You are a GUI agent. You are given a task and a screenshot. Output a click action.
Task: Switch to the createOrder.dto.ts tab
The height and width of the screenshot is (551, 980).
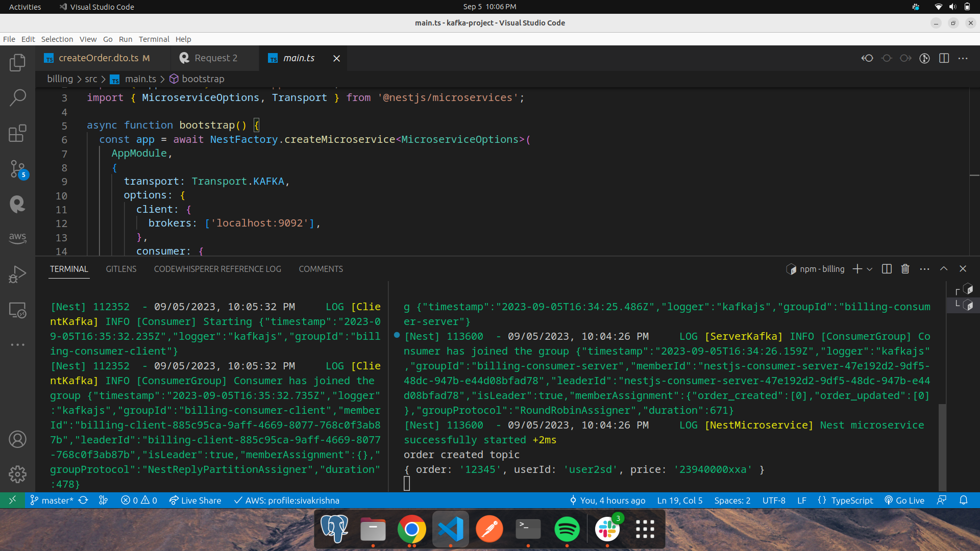[x=98, y=58]
